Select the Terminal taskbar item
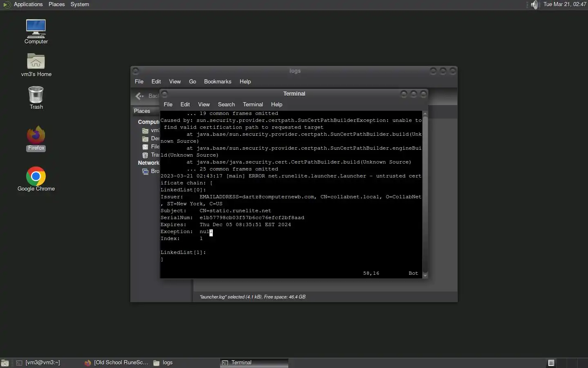Image resolution: width=588 pixels, height=368 pixels. [x=254, y=363]
